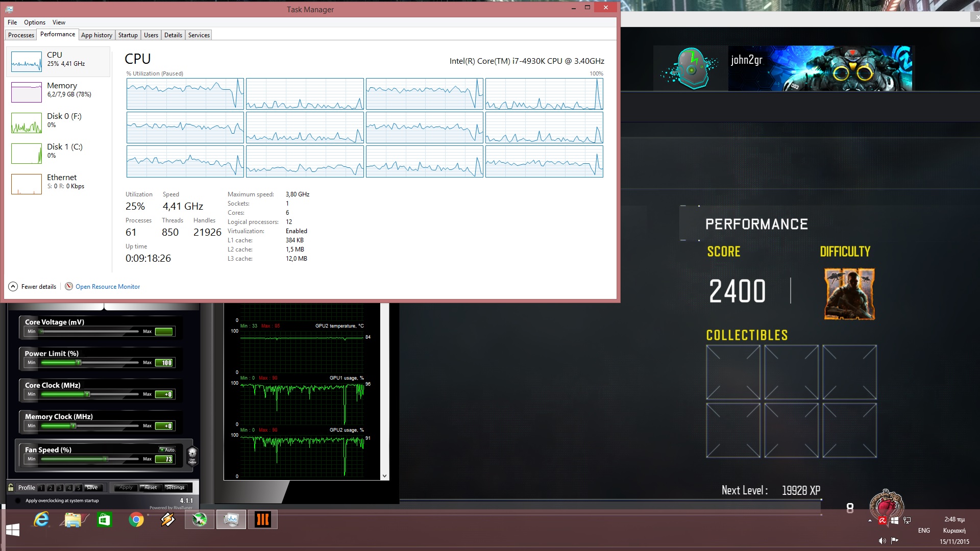Open the Options menu
980x551 pixels.
[34, 22]
